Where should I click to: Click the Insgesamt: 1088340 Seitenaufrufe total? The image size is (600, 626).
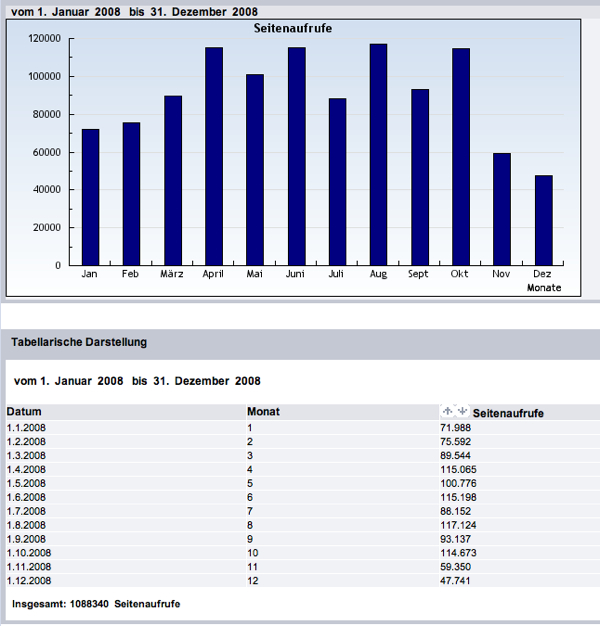click(96, 604)
